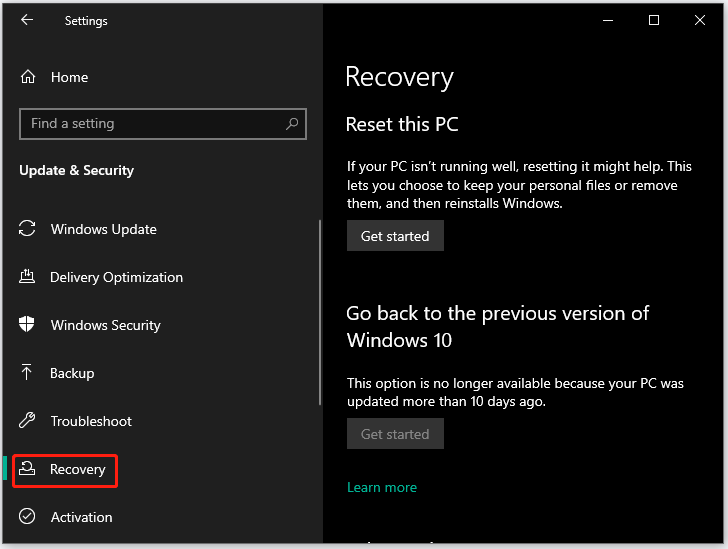Viewport: 728px width, 549px height.
Task: Click the sidebar vertical scrollbar
Action: pos(320,312)
